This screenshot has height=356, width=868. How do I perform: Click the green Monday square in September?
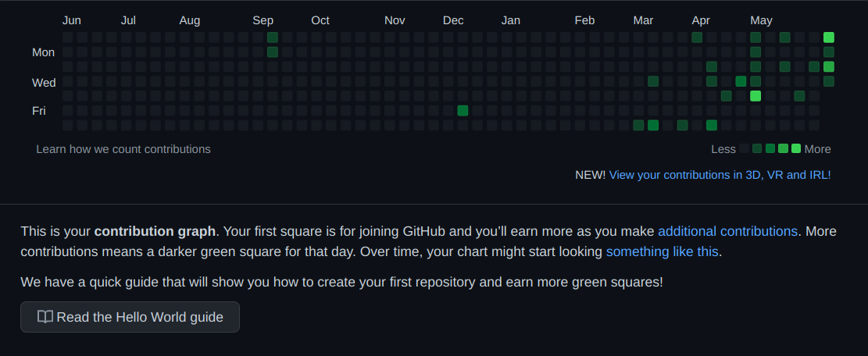(273, 52)
